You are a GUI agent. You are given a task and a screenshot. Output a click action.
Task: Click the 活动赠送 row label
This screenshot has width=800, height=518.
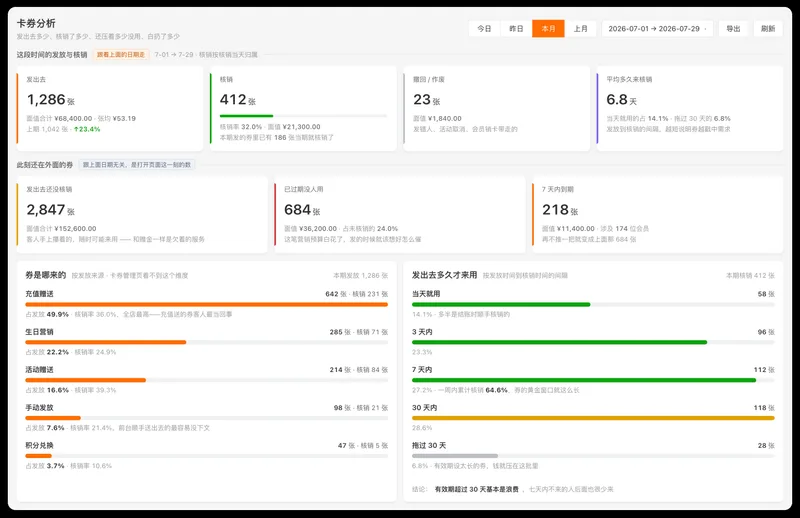pyautogui.click(x=39, y=369)
